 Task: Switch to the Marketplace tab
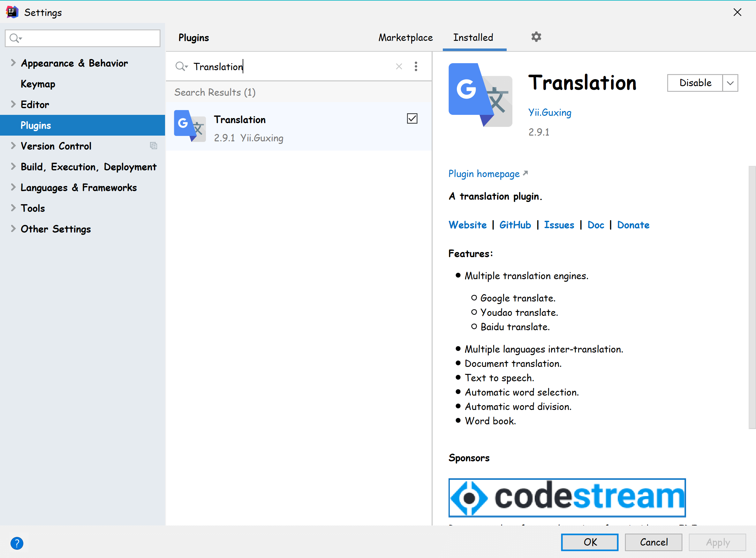pos(405,38)
